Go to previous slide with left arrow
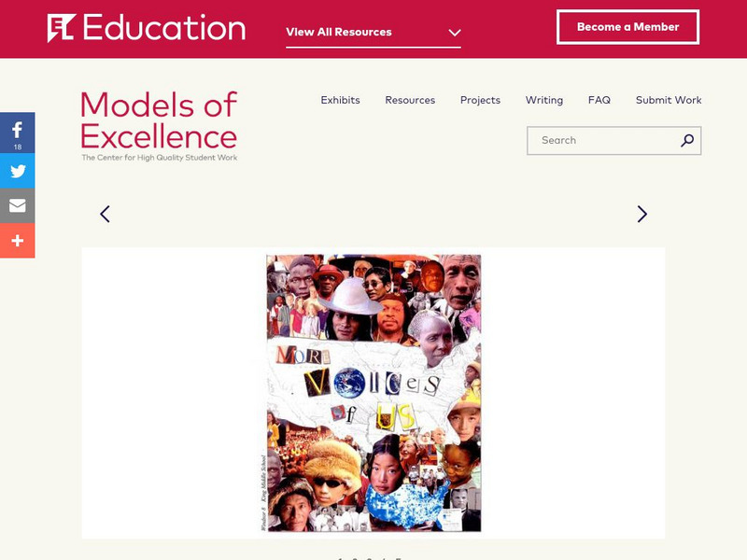This screenshot has width=747, height=560. coord(105,214)
